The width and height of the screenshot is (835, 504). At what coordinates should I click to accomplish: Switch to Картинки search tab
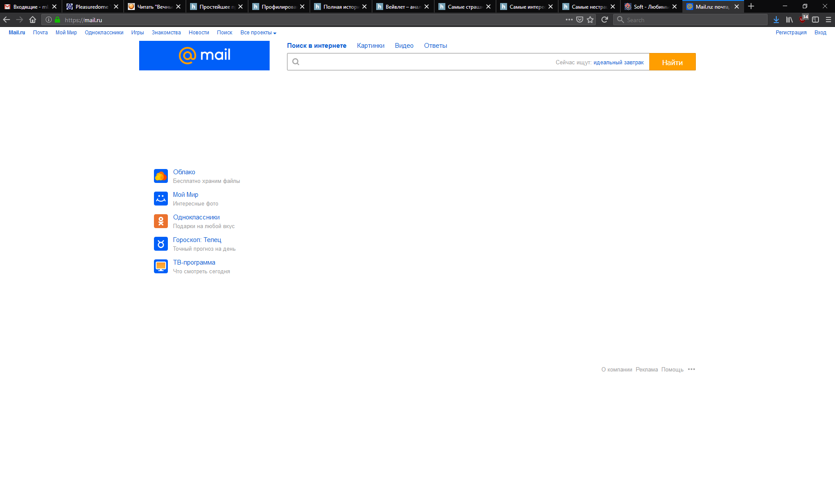pos(371,46)
